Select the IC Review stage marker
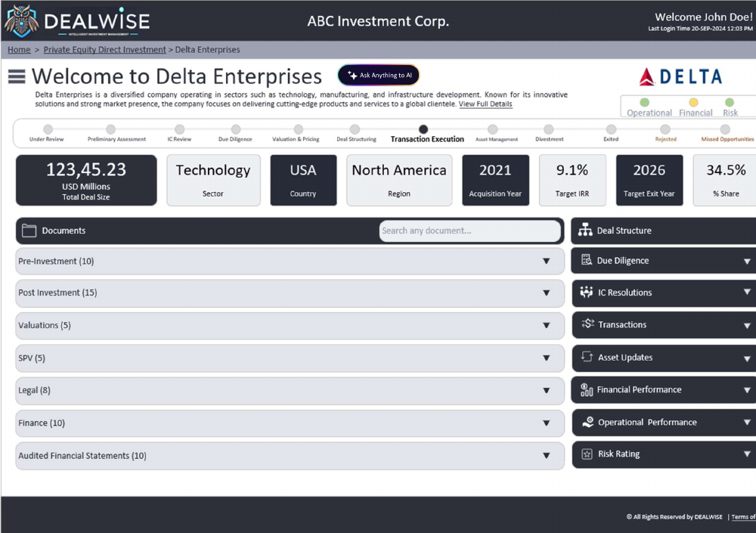756x533 pixels. [179, 129]
